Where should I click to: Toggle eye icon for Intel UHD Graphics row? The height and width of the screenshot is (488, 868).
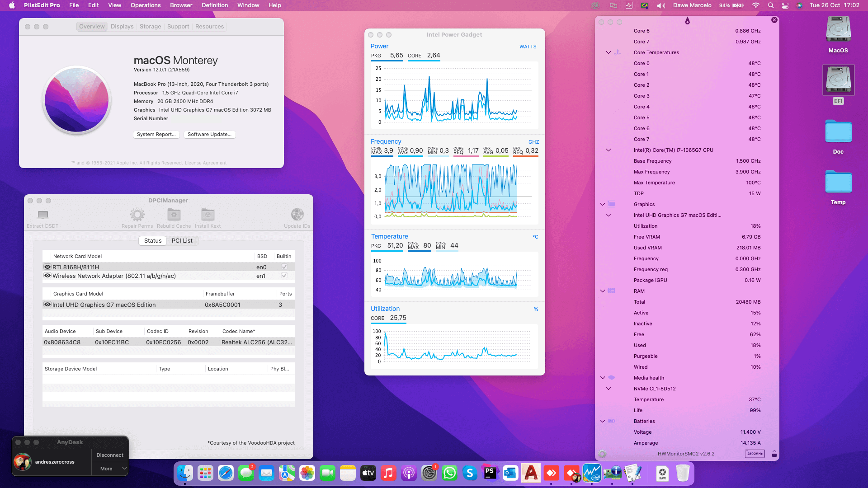47,305
